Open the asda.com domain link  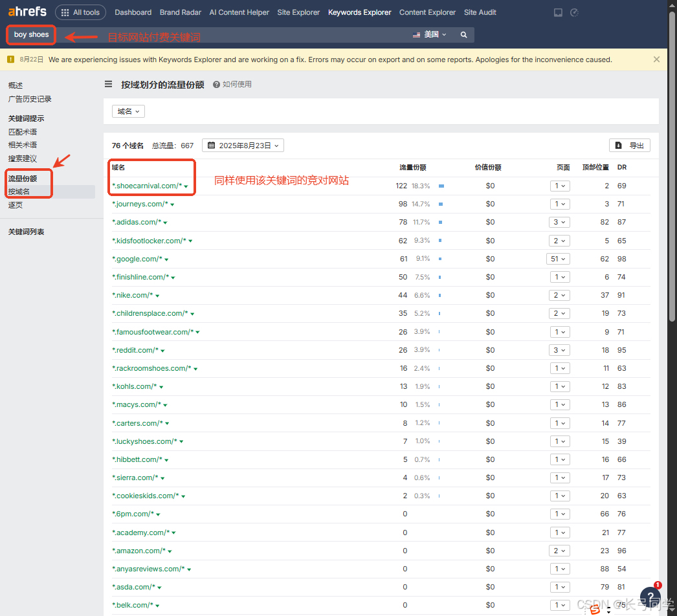(133, 587)
